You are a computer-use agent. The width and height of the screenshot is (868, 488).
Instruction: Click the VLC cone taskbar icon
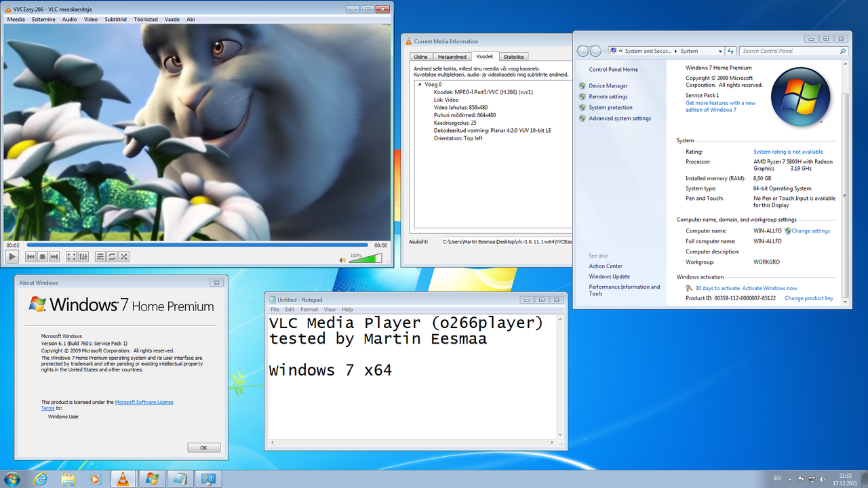[123, 479]
